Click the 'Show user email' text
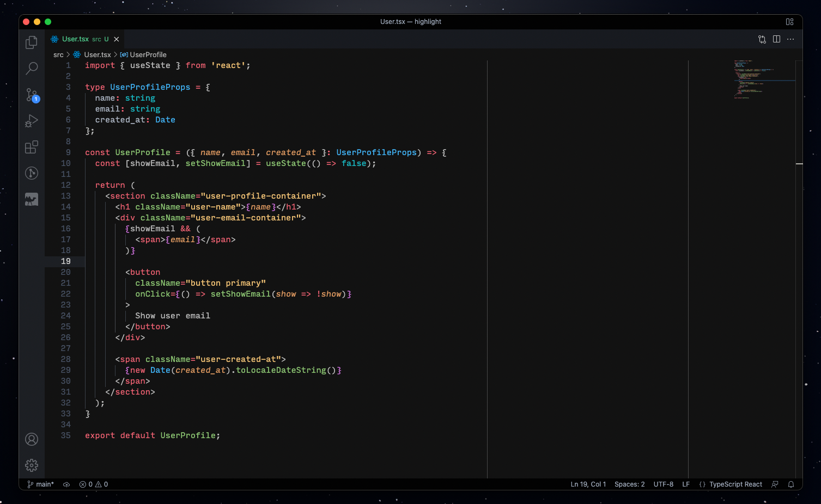 click(173, 316)
